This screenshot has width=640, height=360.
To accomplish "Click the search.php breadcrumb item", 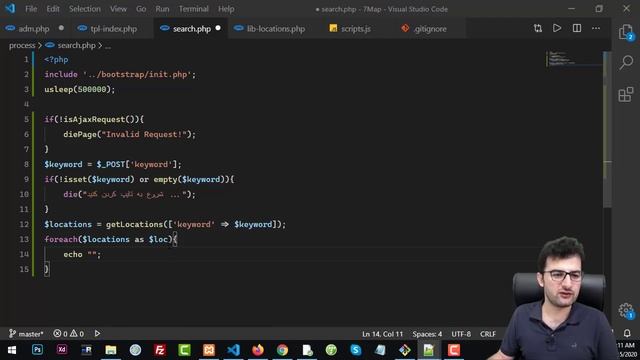I will pos(76,45).
